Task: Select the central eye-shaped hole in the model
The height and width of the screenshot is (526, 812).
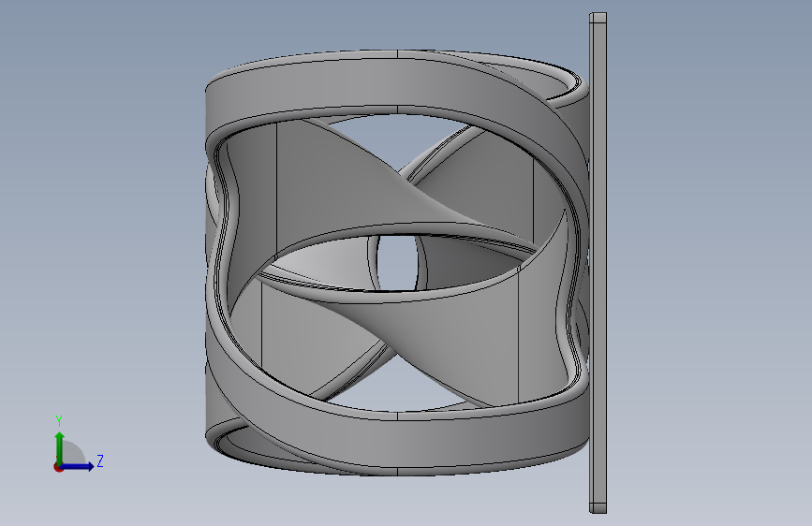Action: click(x=397, y=263)
